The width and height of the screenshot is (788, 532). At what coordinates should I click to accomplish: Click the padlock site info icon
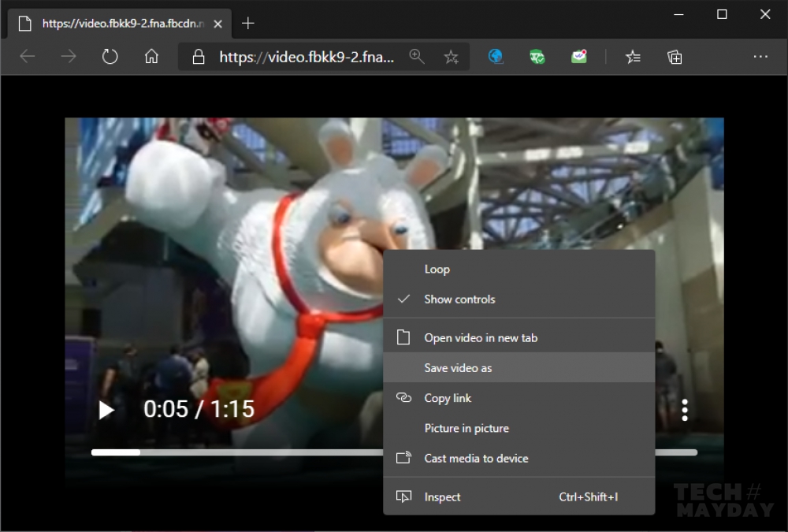point(199,57)
